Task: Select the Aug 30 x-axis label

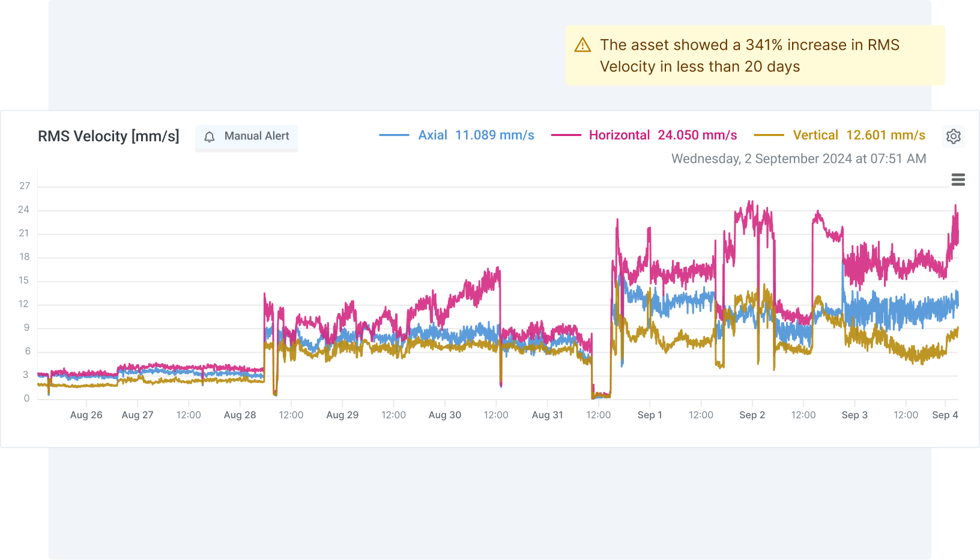Action: 445,415
